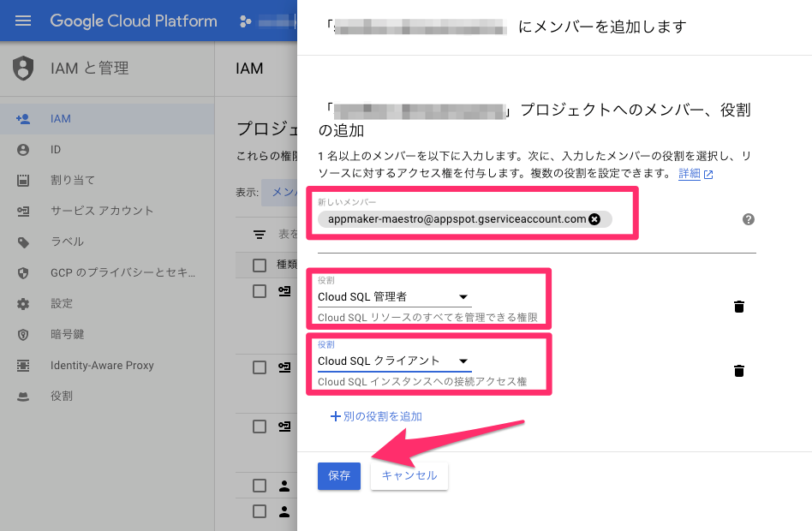This screenshot has height=531, width=812.
Task: Go to サービス アカウント page
Action: click(107, 211)
